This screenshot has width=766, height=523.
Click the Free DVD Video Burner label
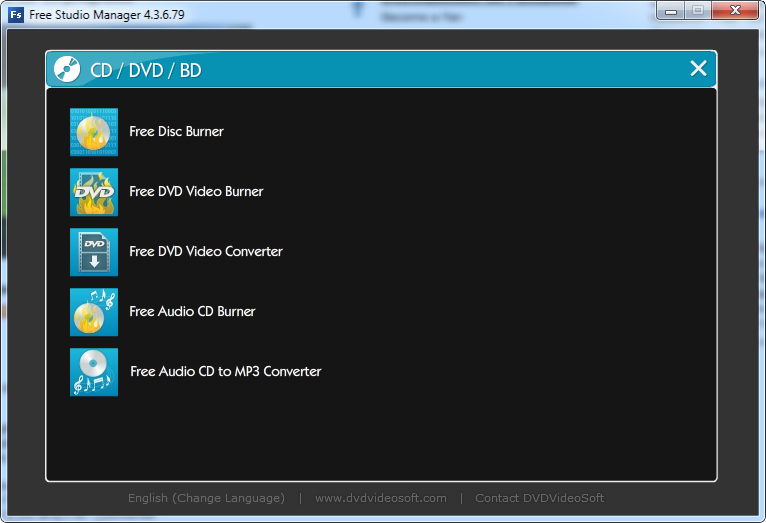click(x=196, y=191)
